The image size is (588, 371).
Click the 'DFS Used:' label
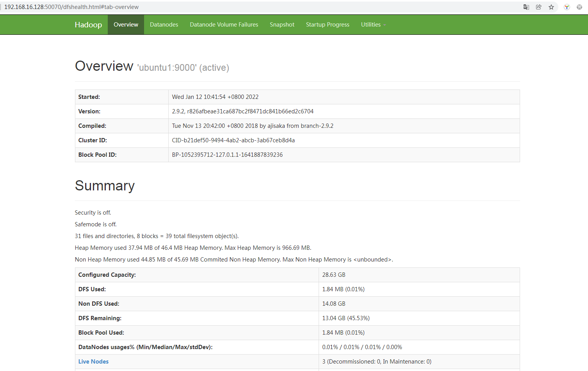(x=92, y=289)
